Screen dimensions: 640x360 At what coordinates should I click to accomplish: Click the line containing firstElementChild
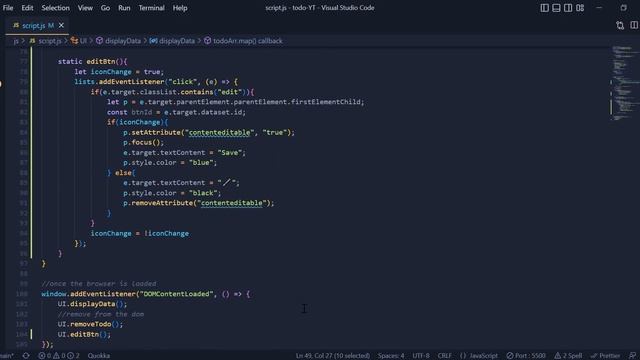[236, 102]
